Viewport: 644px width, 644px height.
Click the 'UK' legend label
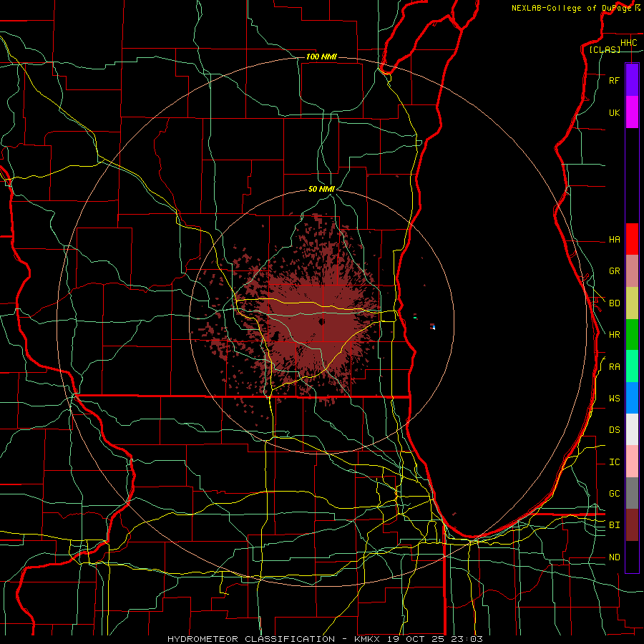pos(614,113)
